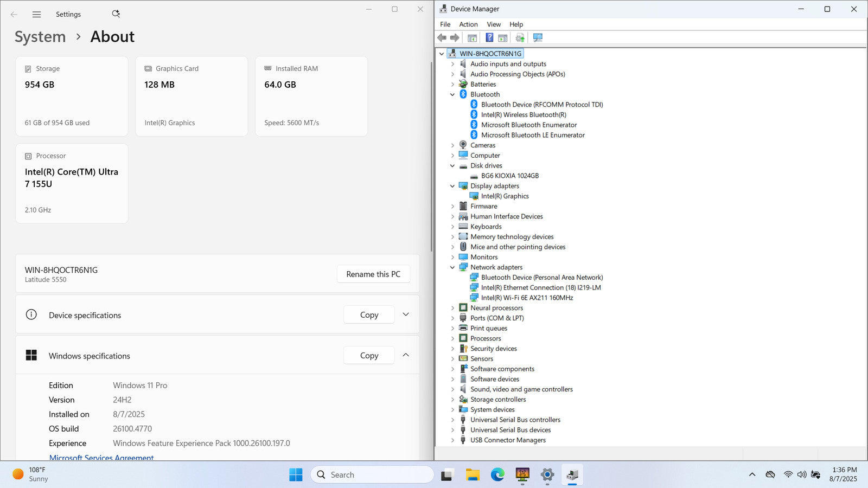Click the Rename this PC button
This screenshot has width=868, height=488.
click(373, 274)
